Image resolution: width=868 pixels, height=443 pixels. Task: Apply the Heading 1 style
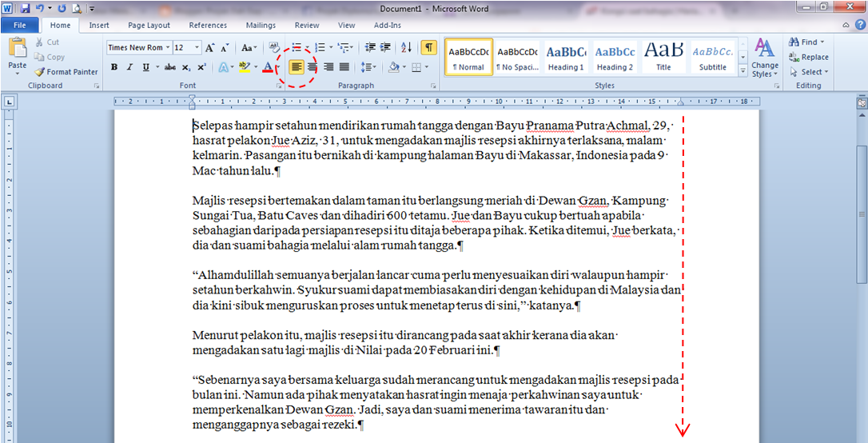coord(567,57)
